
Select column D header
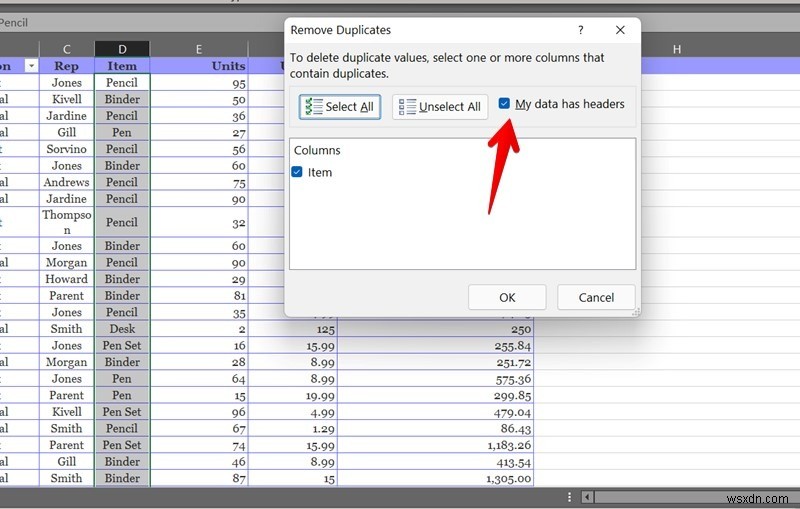(x=122, y=49)
